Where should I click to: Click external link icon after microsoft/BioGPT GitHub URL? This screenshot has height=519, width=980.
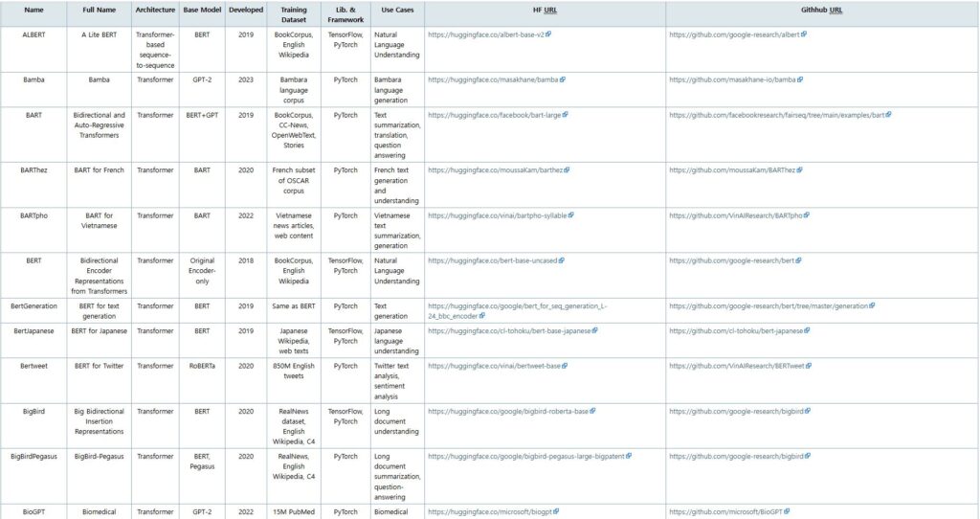pos(787,511)
